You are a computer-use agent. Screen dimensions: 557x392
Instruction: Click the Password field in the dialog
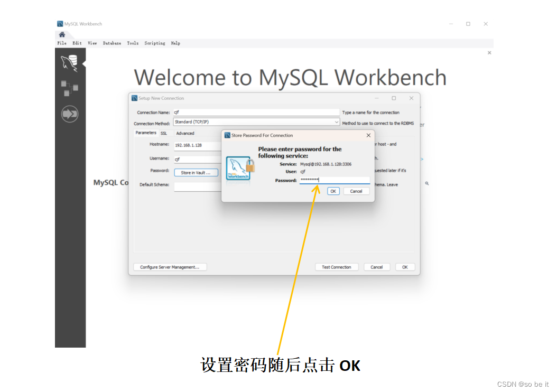click(335, 180)
